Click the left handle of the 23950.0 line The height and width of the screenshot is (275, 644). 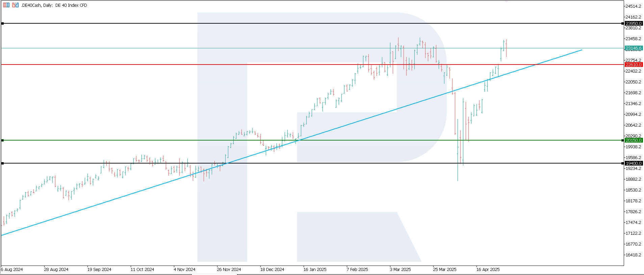(x=3, y=23)
